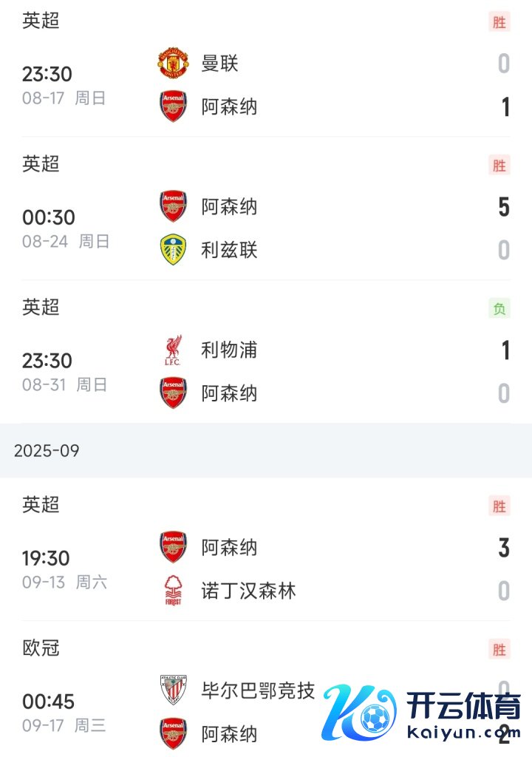Click the green 负 badge on Liverpool match
The image size is (532, 757).
(499, 309)
